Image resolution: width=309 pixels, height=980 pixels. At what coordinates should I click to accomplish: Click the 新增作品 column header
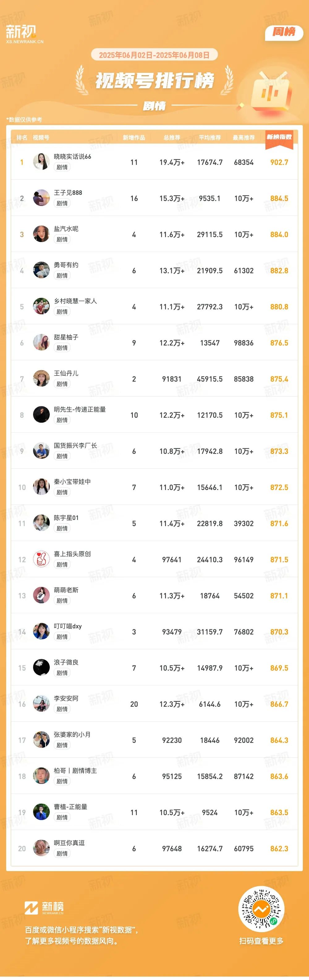coord(133,138)
